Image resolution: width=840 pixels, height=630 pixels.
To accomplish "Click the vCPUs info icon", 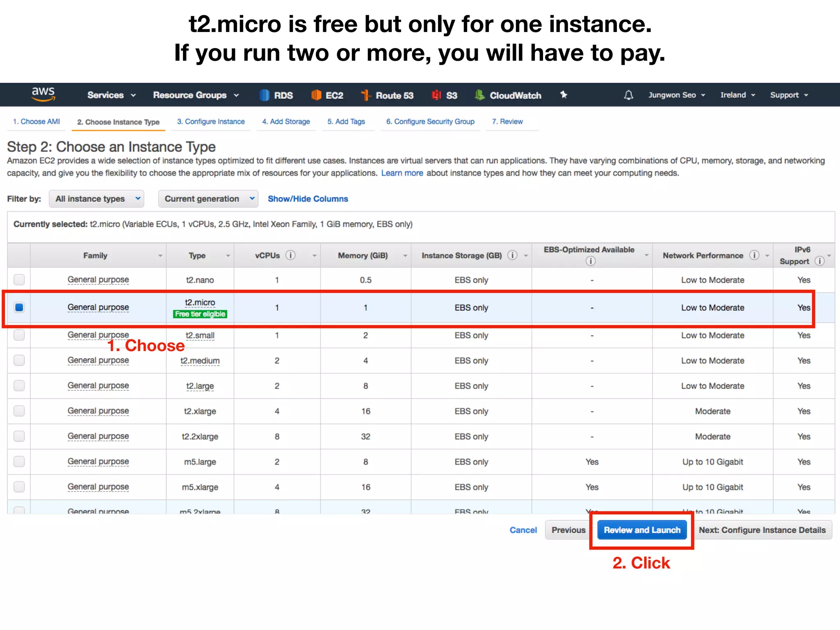I will pyautogui.click(x=290, y=255).
